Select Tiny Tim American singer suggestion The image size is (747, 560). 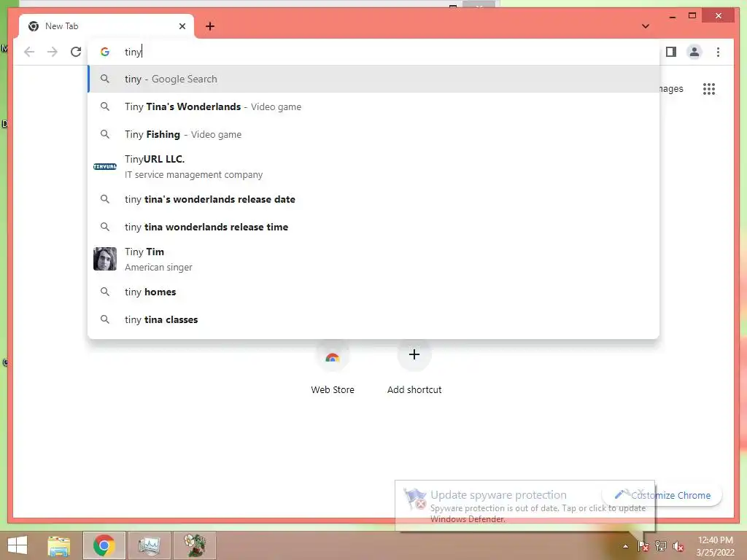coord(374,259)
